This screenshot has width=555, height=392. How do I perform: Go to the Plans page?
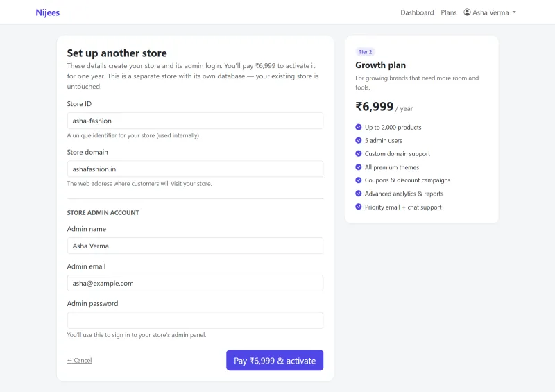tap(448, 12)
